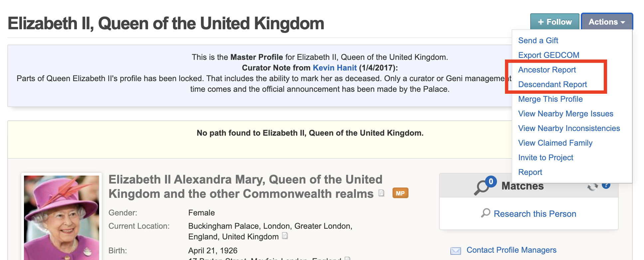Click the Queen Elizabeth profile photo
Screen dimensions: 644x260
(62, 218)
